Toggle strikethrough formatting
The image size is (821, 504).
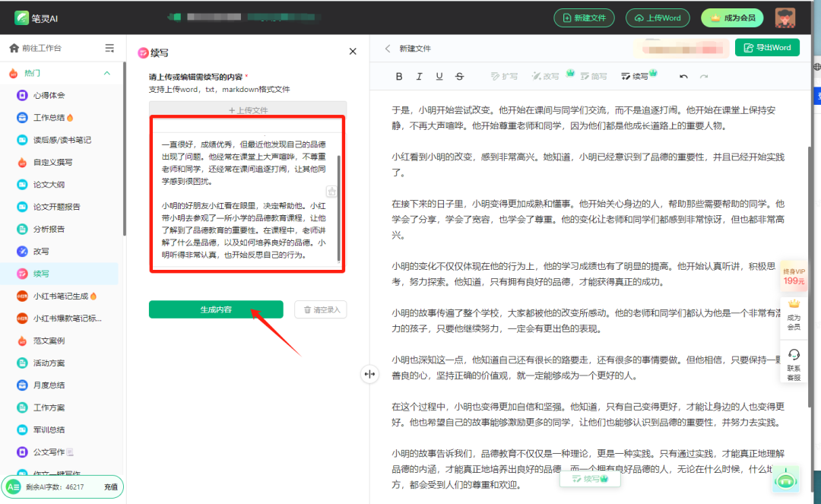pos(460,75)
